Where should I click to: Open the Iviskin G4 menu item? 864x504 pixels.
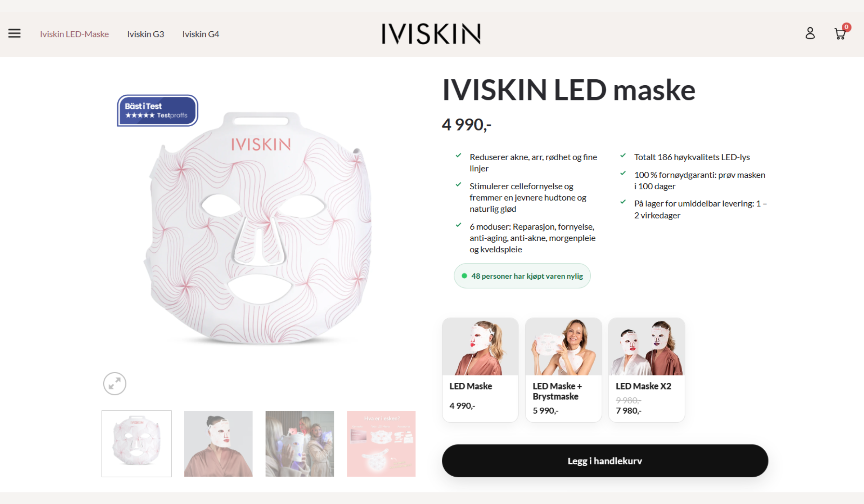201,34
